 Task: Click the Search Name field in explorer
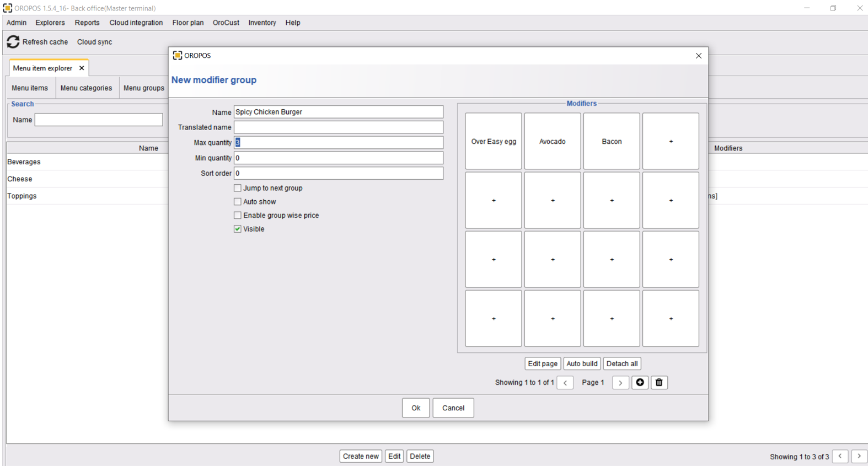99,120
